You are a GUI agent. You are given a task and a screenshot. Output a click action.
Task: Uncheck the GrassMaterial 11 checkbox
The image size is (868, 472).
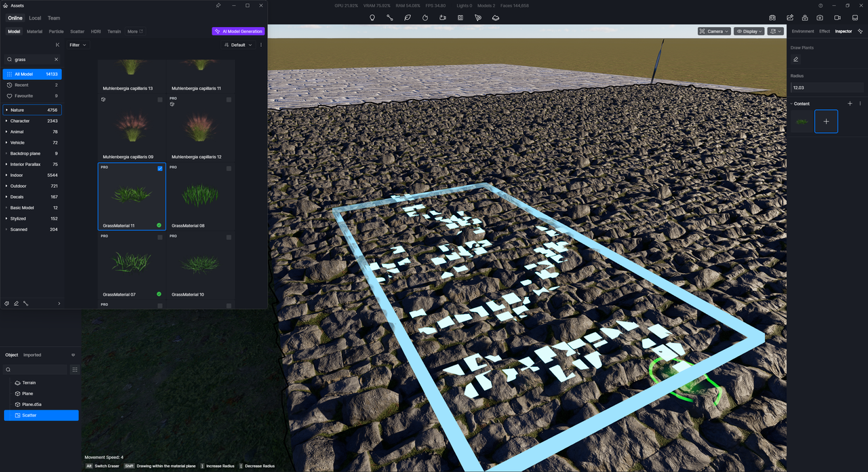(160, 168)
